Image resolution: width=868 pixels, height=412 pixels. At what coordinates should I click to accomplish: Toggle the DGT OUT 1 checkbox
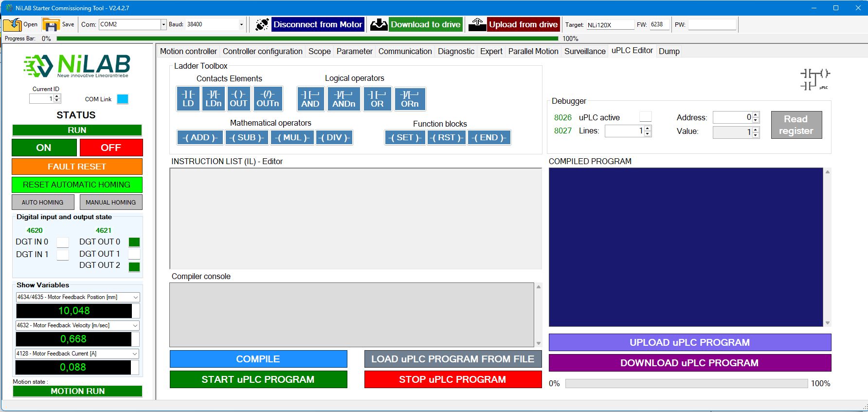(134, 254)
